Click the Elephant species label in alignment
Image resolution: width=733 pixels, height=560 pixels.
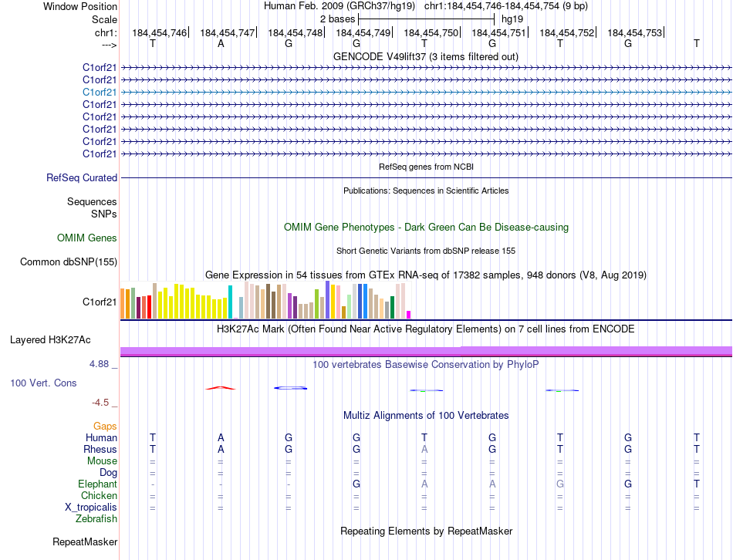[98, 484]
